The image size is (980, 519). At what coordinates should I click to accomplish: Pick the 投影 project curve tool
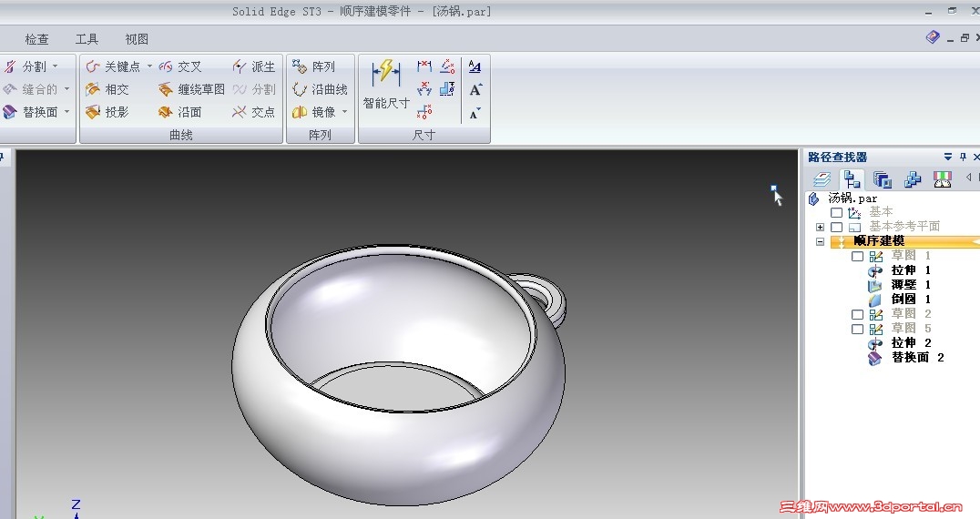click(x=107, y=112)
